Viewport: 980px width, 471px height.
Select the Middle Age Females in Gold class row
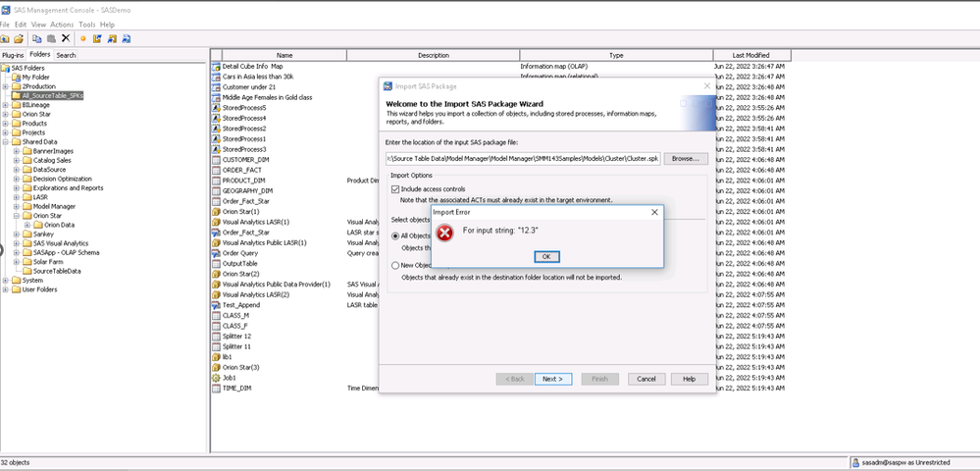click(267, 97)
